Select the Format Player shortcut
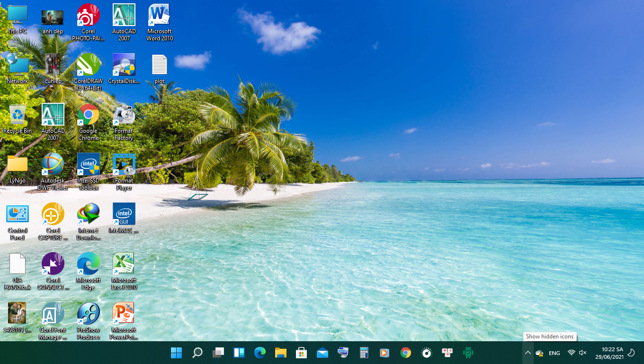The width and height of the screenshot is (644, 364). 124,172
